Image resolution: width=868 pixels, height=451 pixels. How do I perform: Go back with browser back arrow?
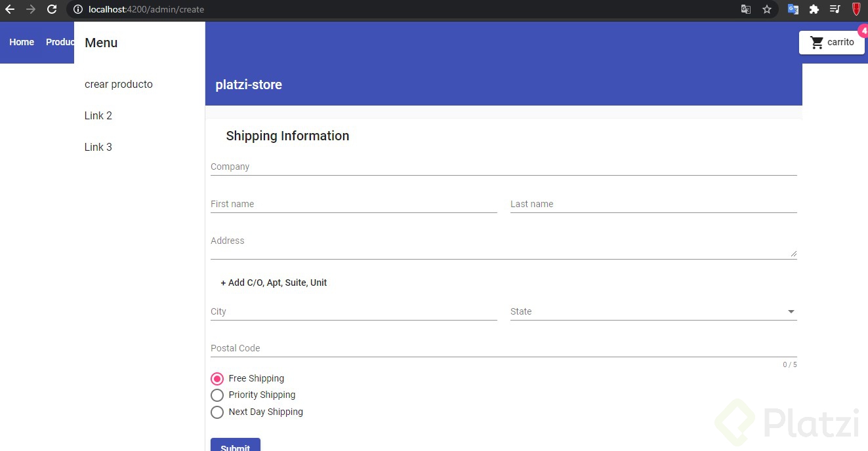10,10
